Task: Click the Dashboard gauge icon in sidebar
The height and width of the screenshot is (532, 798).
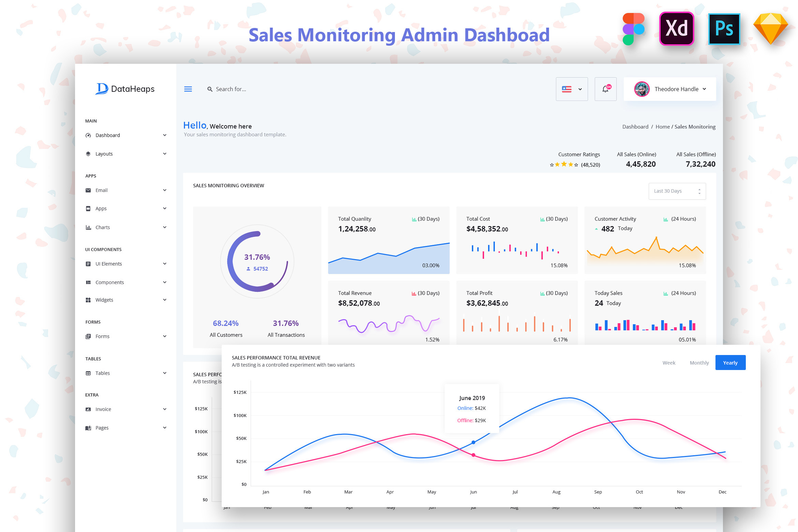Action: (x=88, y=135)
